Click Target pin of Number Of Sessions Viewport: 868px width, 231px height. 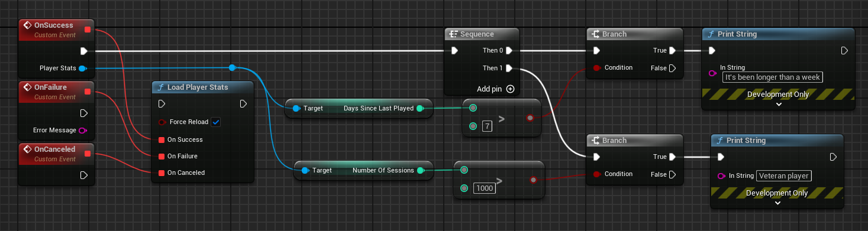(x=305, y=171)
